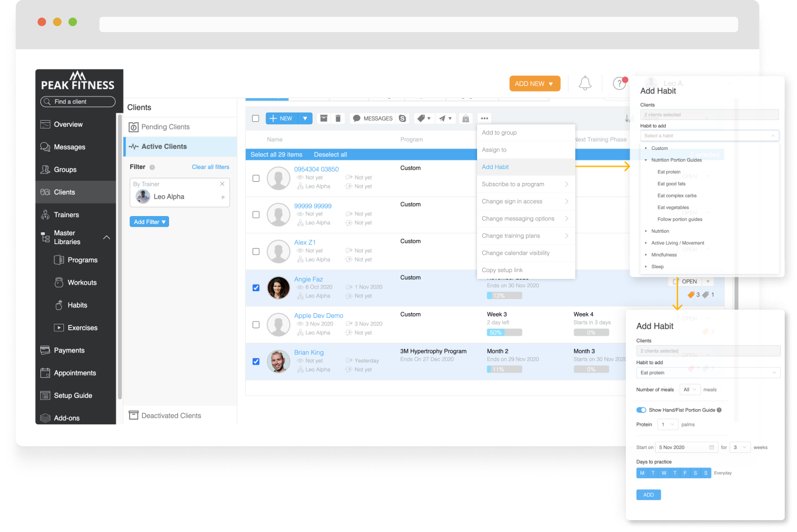797x532 pixels.
Task: Click the orange ADD NEW button
Action: click(534, 84)
